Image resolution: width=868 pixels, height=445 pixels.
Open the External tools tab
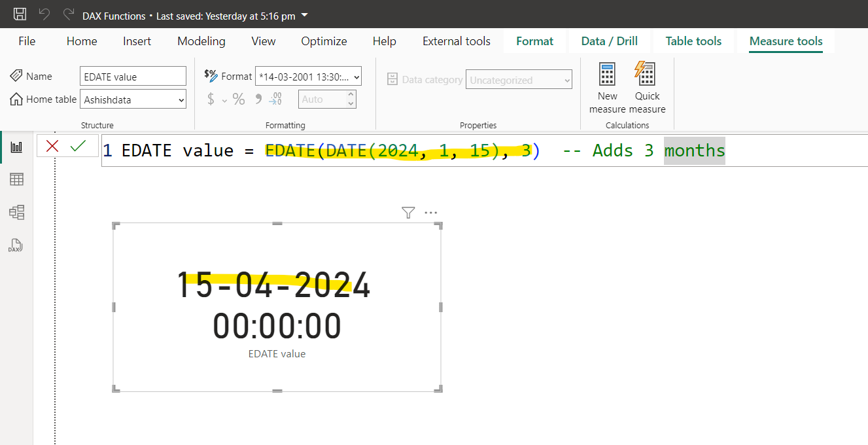click(456, 41)
